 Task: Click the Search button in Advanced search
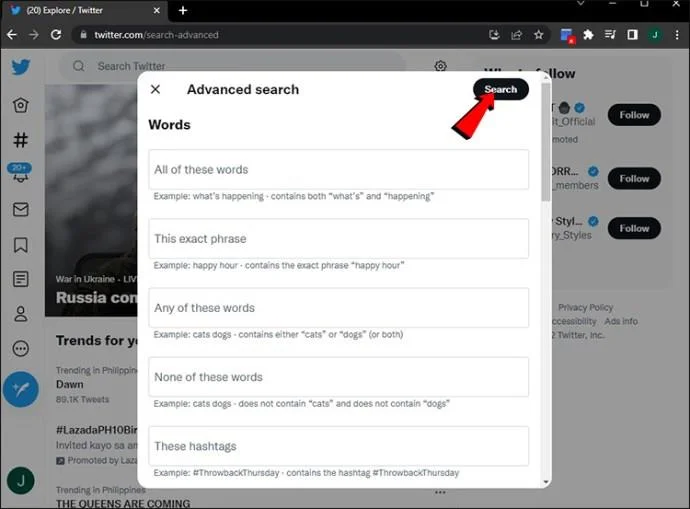501,89
